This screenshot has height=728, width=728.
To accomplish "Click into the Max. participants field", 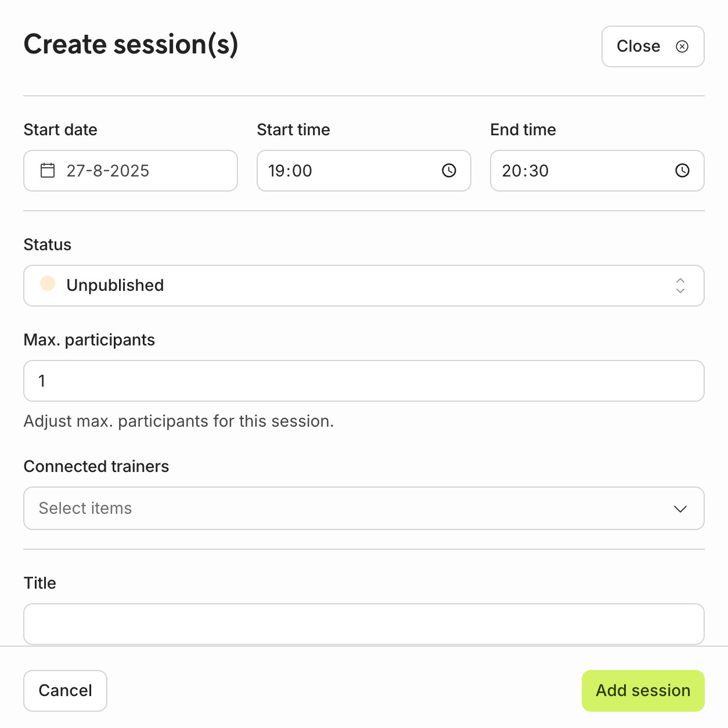I will (x=363, y=381).
